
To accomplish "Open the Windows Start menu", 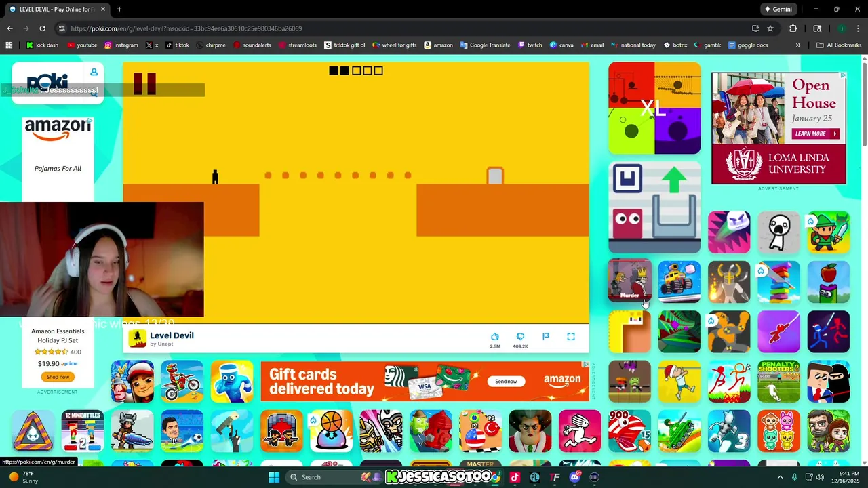I will point(274,477).
